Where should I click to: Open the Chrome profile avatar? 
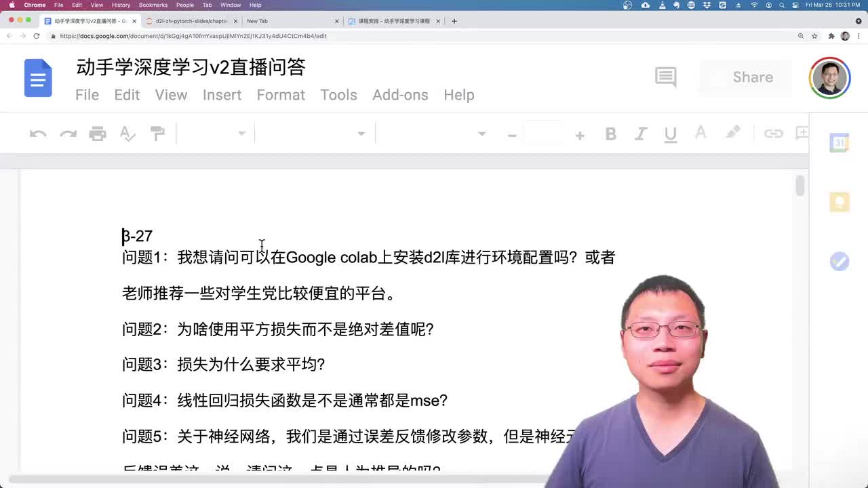[845, 36]
